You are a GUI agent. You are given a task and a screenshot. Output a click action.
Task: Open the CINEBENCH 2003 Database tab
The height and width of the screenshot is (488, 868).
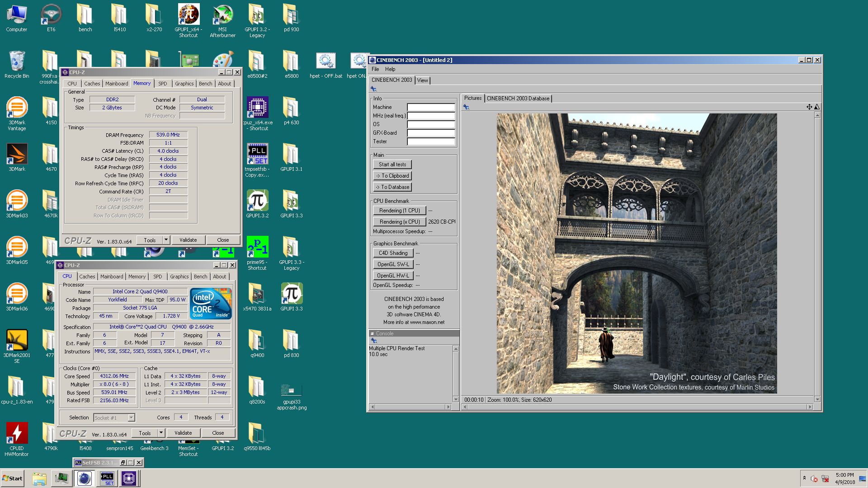click(518, 99)
